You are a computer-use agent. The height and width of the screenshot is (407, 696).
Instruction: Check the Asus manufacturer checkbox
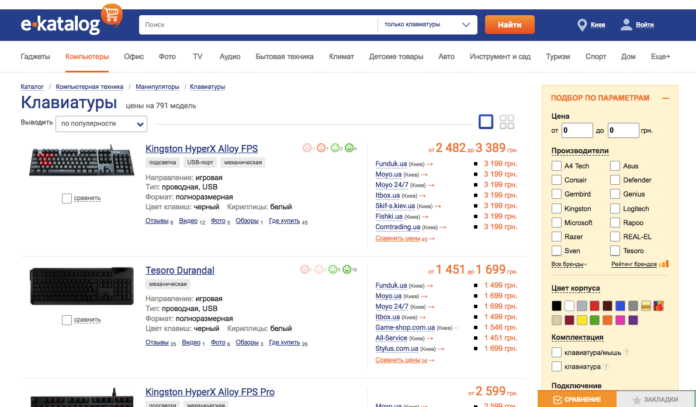pyautogui.click(x=615, y=166)
